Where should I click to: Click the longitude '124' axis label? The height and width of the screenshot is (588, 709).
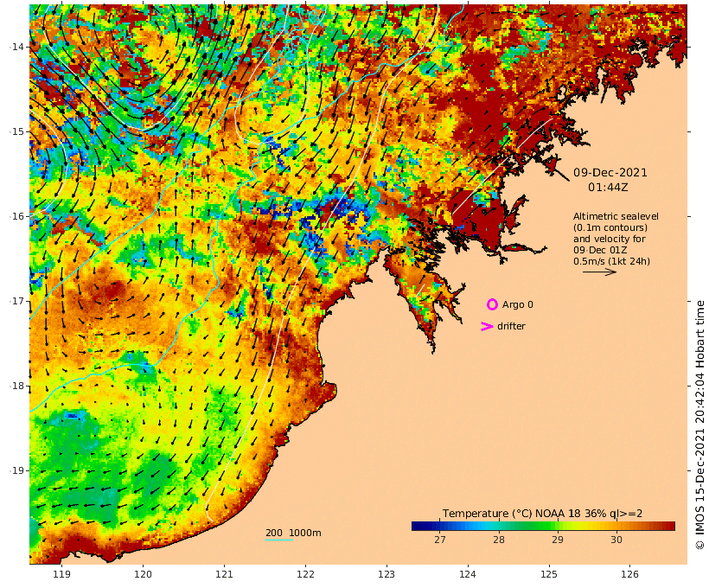pyautogui.click(x=468, y=574)
